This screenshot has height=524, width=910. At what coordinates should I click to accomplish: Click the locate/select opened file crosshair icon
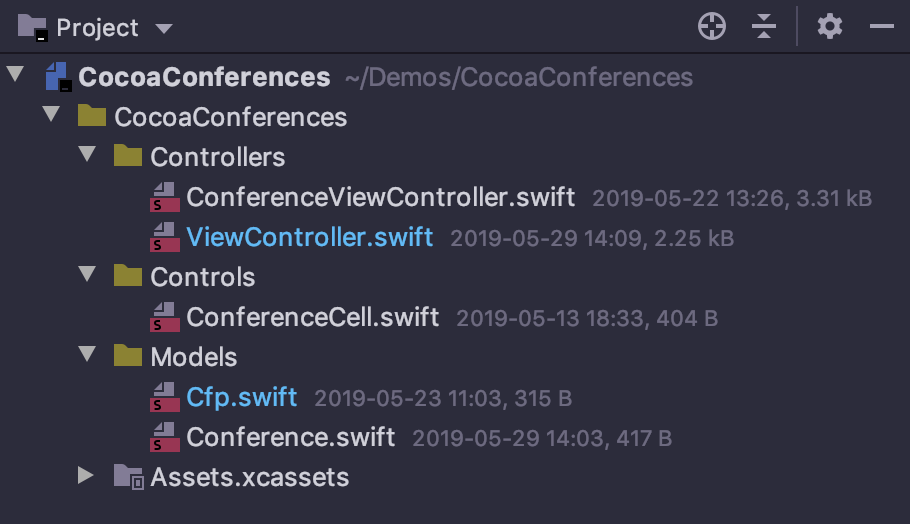click(712, 27)
